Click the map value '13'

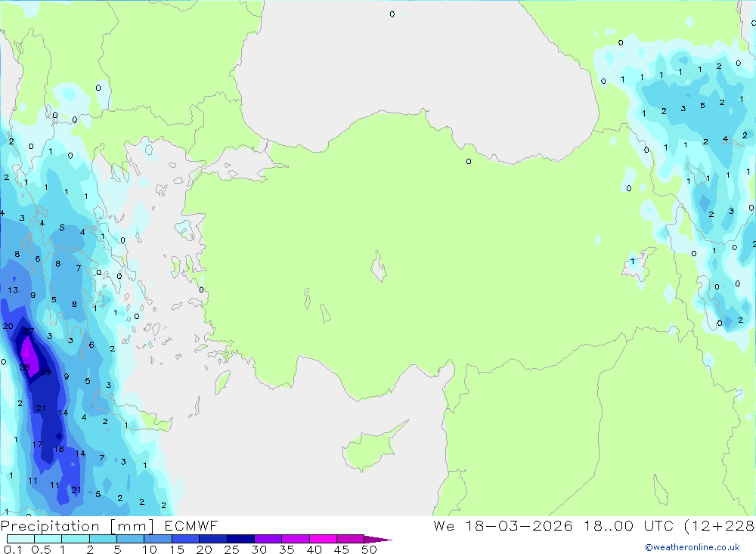(13, 290)
